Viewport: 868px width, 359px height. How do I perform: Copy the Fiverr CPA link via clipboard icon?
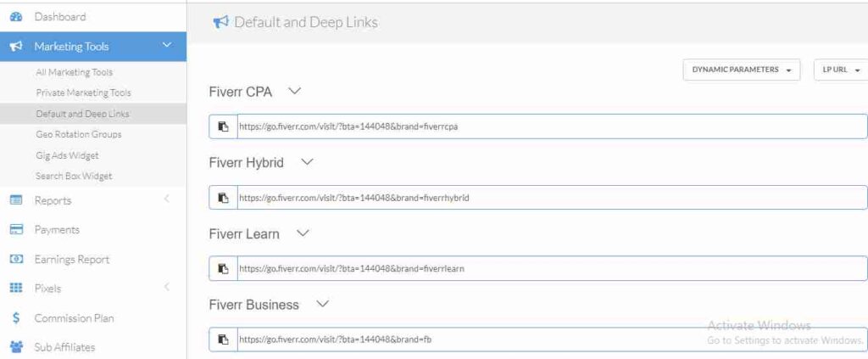click(x=223, y=126)
